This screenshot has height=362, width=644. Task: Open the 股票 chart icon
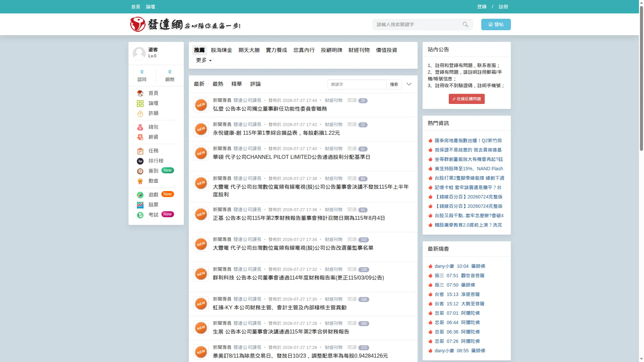pyautogui.click(x=140, y=205)
